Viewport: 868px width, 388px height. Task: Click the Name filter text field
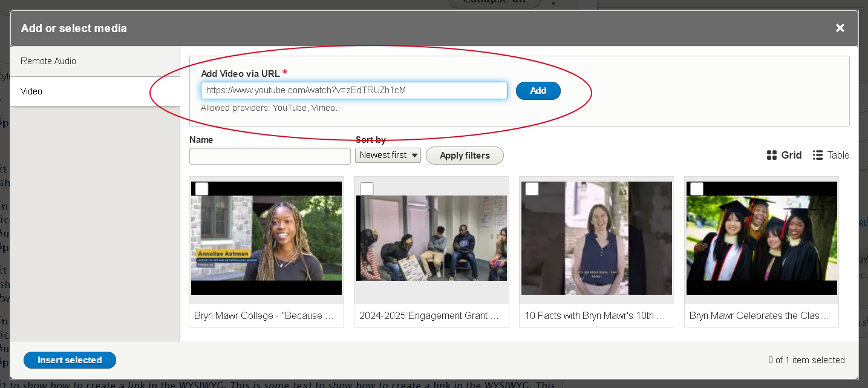[x=270, y=156]
